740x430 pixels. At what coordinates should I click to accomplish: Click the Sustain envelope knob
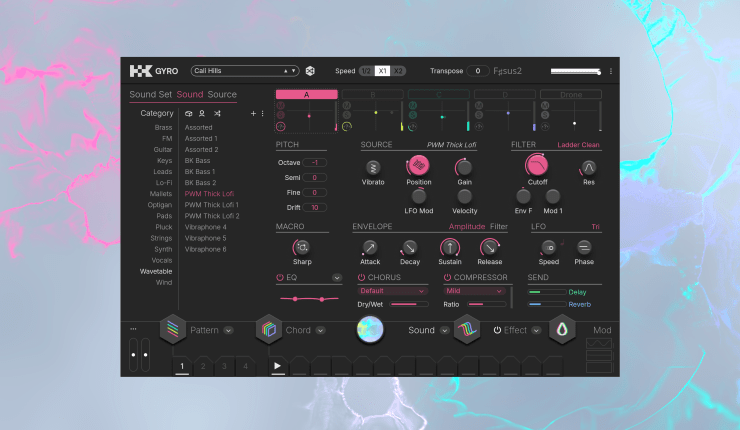pos(450,247)
